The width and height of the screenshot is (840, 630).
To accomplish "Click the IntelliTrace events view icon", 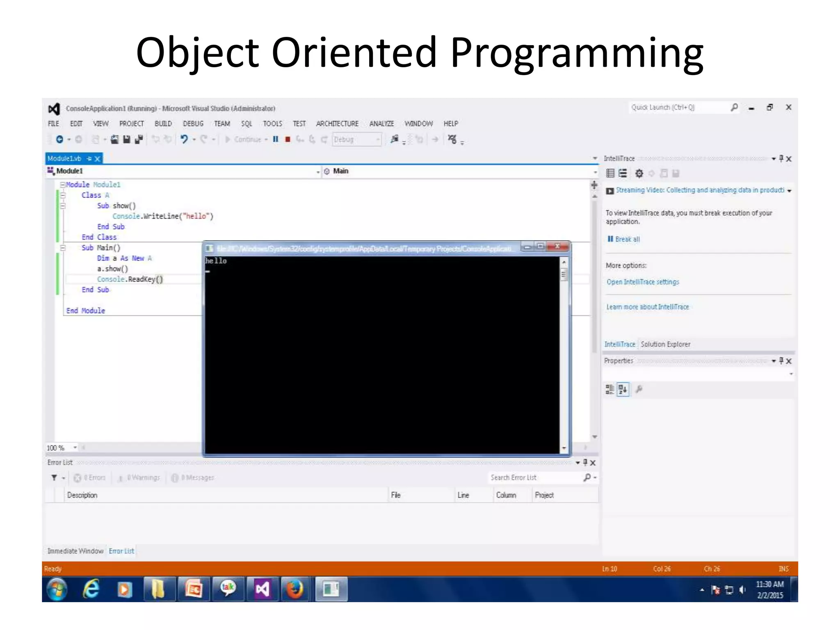I will coord(610,173).
